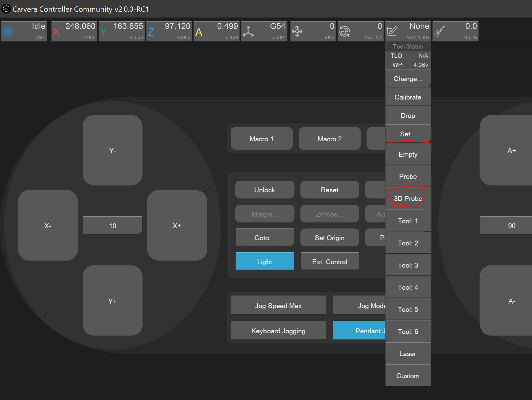The image size is (532, 400).
Task: Enable Ext. Control toggle
Action: (329, 261)
